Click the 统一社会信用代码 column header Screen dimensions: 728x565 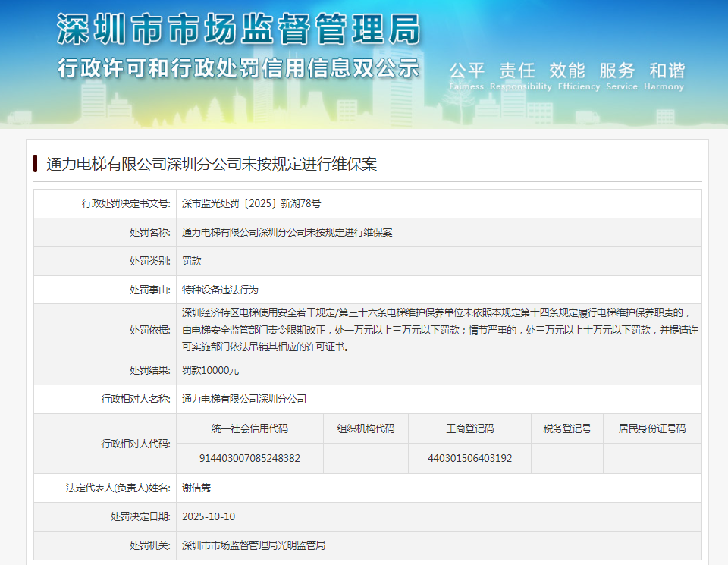249,428
